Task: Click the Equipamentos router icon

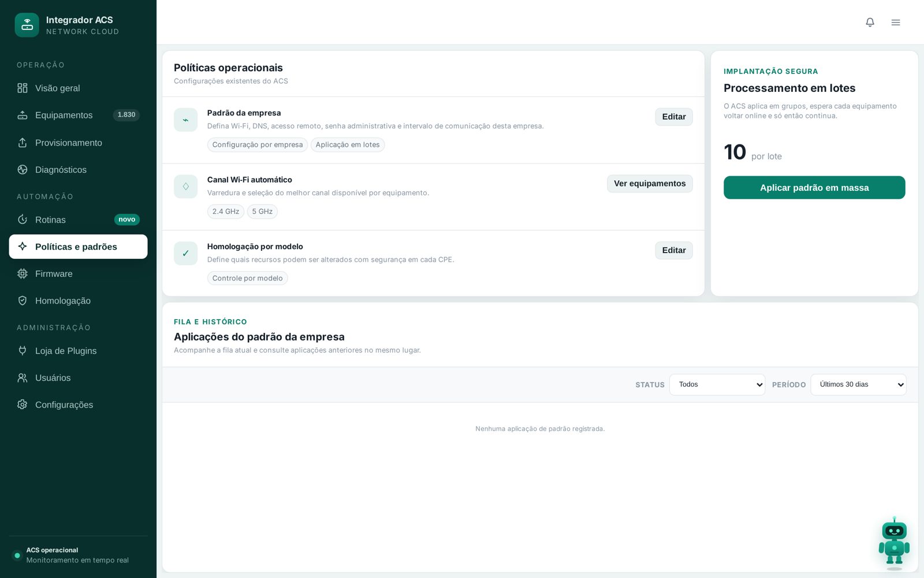Action: pyautogui.click(x=23, y=115)
